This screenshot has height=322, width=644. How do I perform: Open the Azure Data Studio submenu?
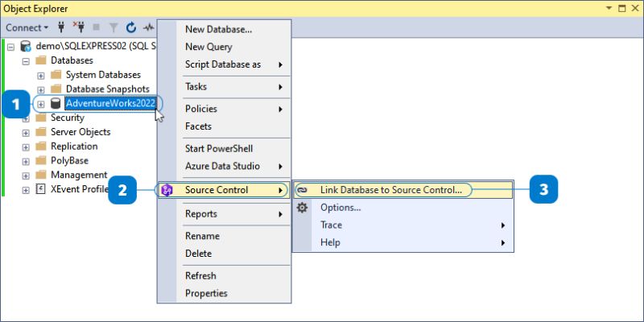[225, 167]
